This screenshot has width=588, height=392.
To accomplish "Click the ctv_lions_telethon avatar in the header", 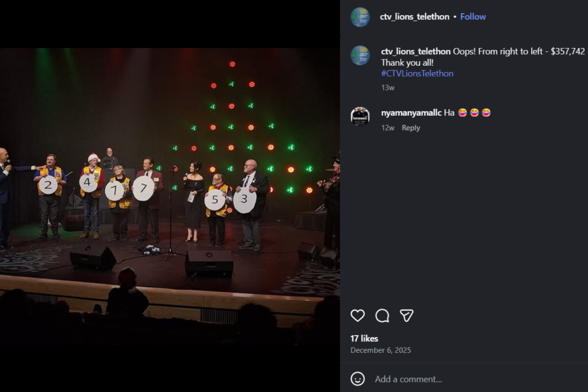I will pos(360,17).
